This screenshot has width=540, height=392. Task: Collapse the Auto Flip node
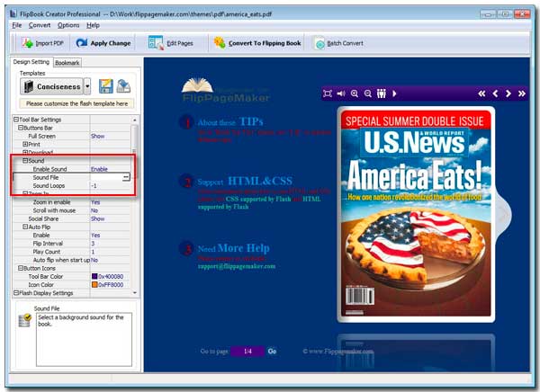pos(25,227)
